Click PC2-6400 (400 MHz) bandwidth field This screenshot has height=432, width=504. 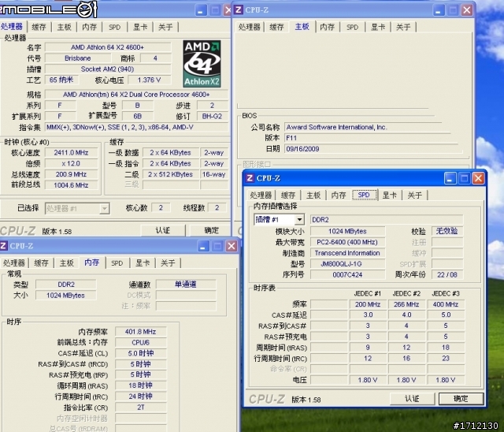coord(347,242)
